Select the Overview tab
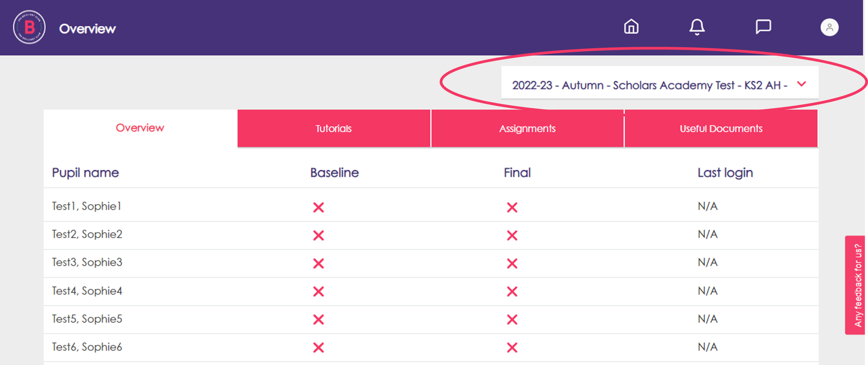868x365 pixels. click(140, 128)
